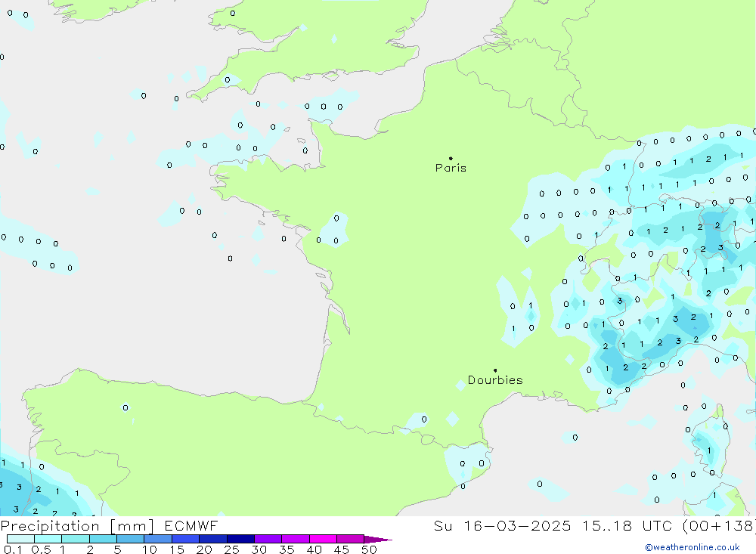
Task: Pick the 15–20 mm legend swatch
Action: pyautogui.click(x=186, y=539)
